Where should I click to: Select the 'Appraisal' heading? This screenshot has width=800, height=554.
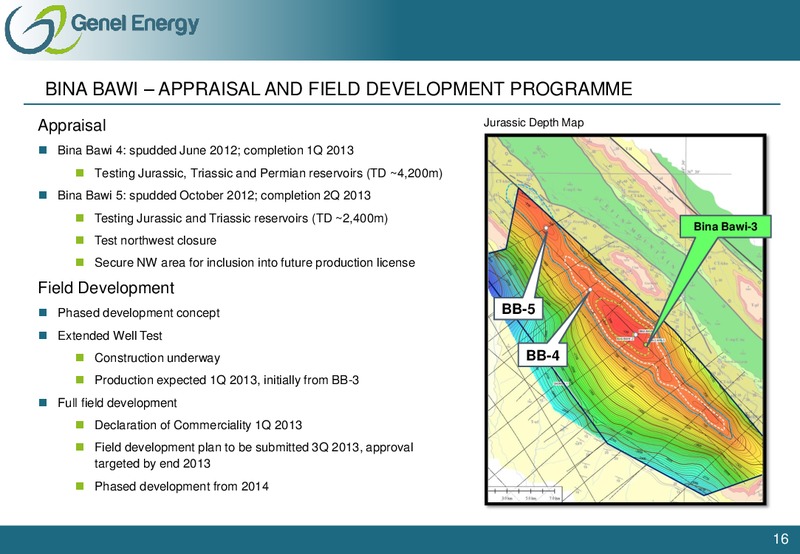point(72,125)
